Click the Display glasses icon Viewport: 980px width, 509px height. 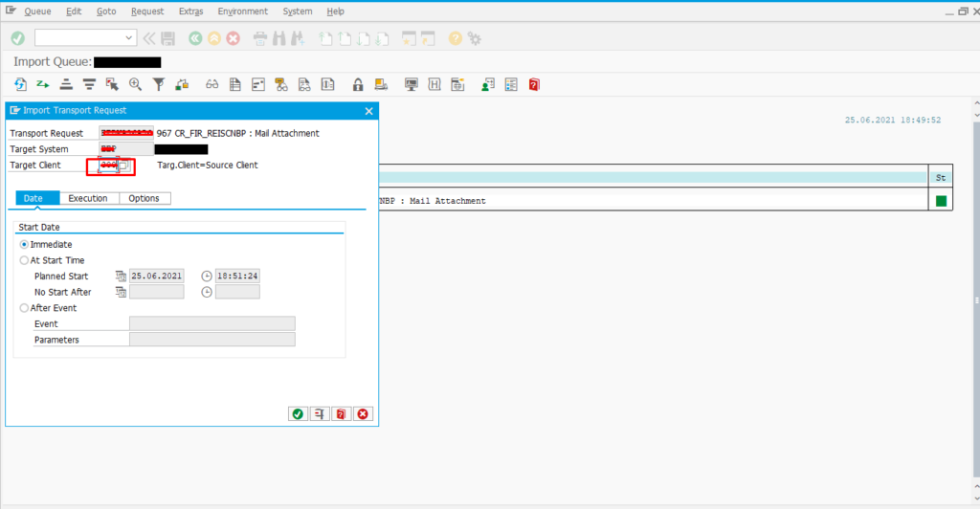(x=212, y=84)
